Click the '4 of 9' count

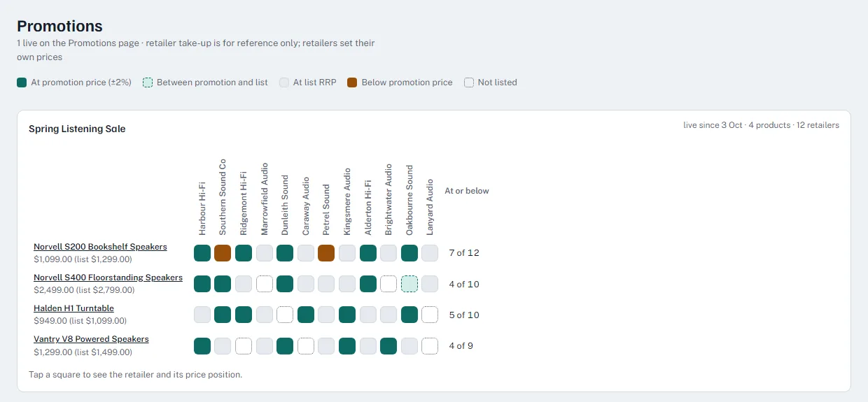461,345
